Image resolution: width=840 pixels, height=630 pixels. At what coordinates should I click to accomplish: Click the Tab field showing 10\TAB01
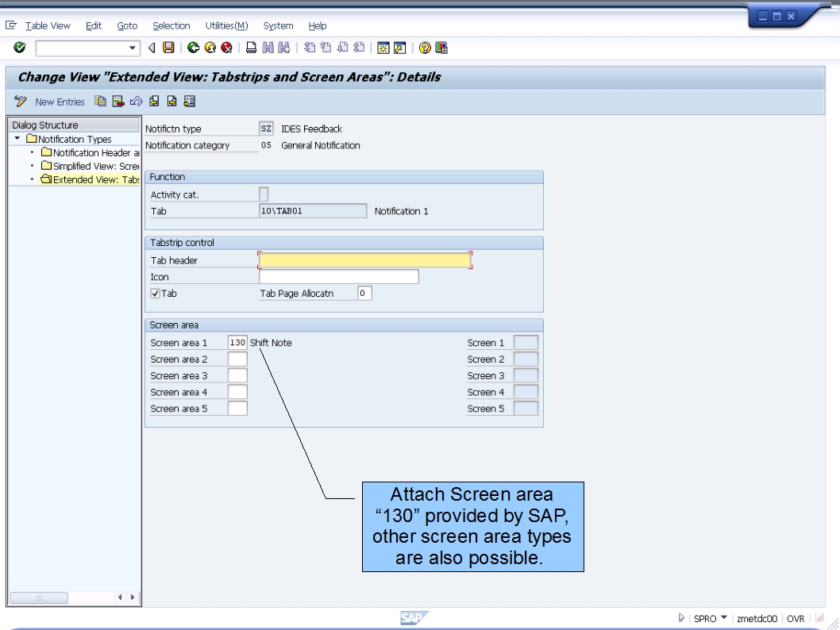313,211
